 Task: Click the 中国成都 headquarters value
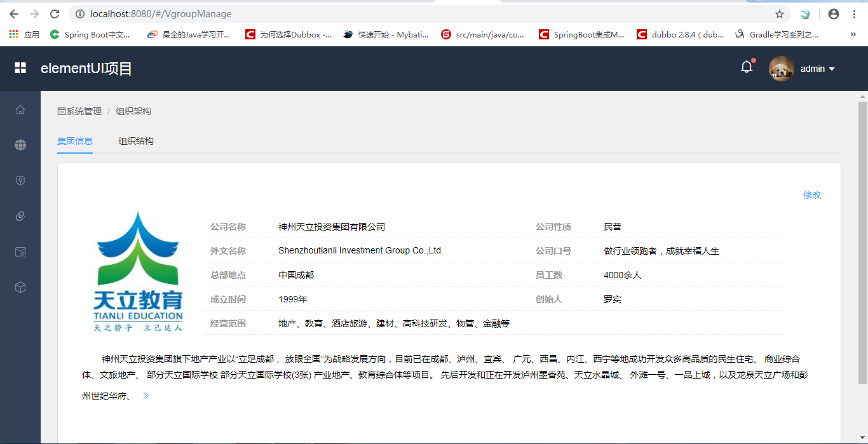click(296, 275)
